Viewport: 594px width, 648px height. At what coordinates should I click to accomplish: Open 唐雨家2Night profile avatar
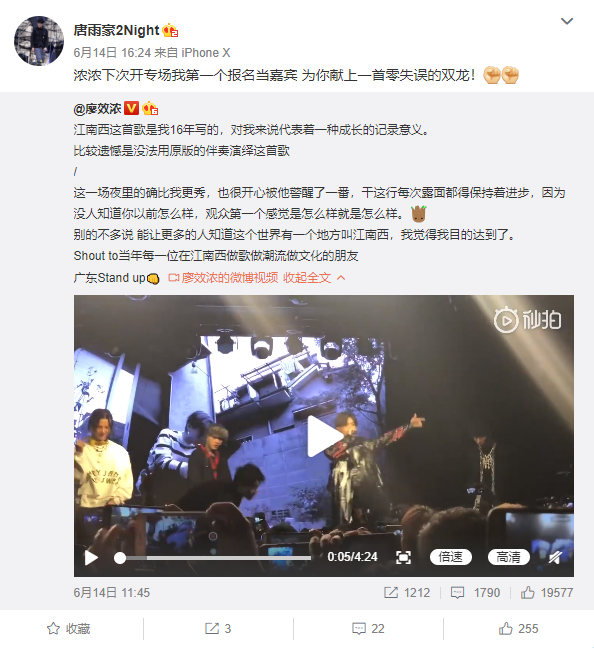point(39,41)
